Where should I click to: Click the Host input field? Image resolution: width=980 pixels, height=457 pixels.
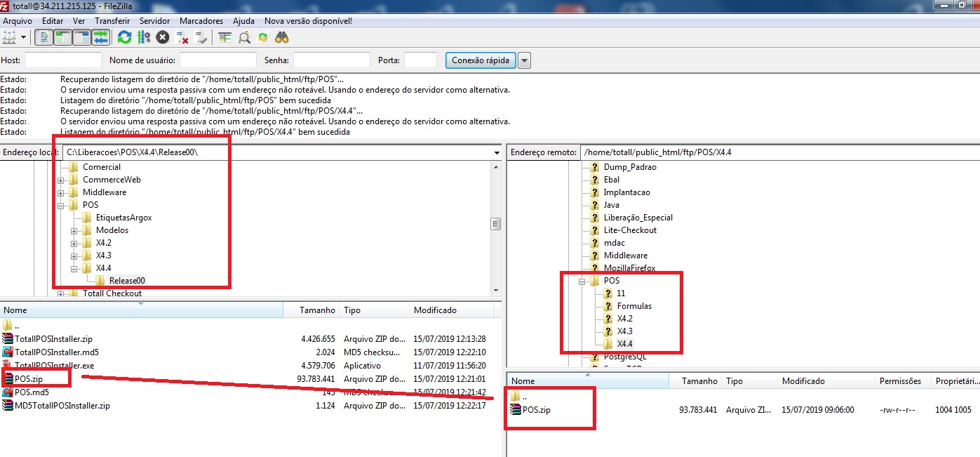[x=63, y=60]
